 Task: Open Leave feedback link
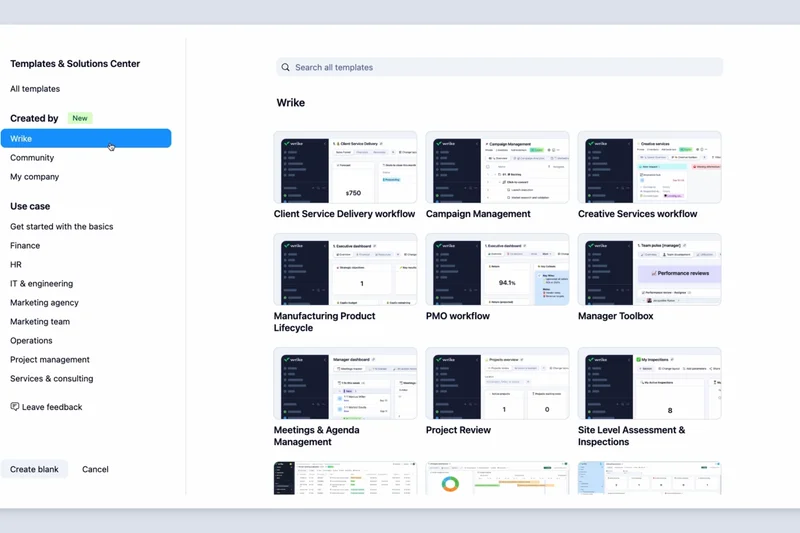[x=52, y=407]
